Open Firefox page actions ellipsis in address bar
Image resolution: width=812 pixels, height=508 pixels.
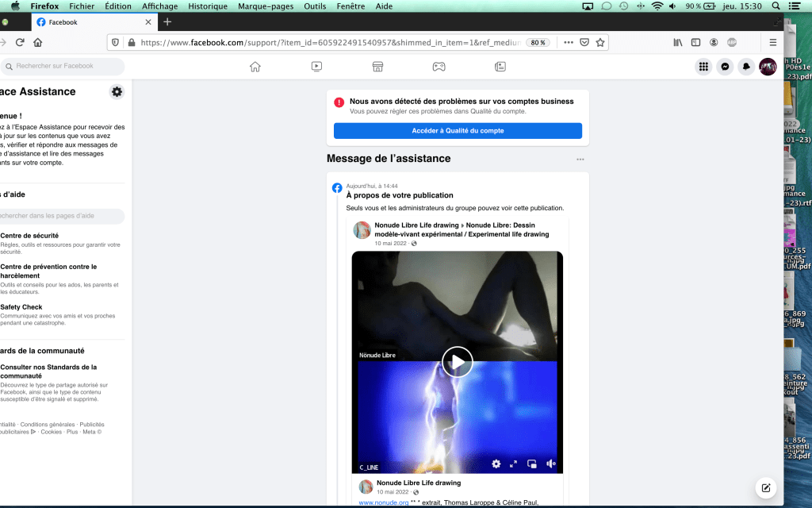coord(565,42)
